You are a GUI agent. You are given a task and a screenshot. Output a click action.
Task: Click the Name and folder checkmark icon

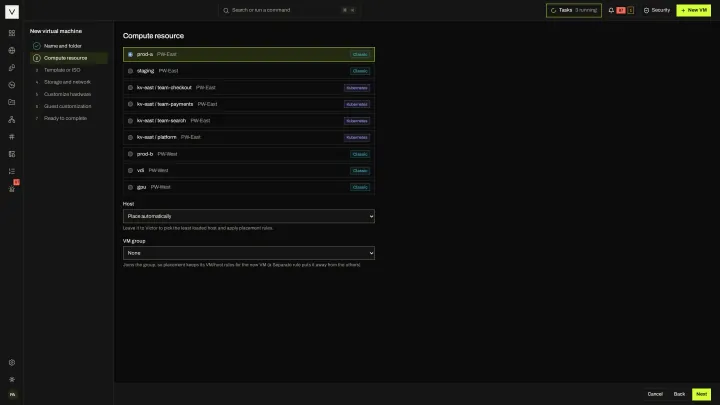coord(37,46)
